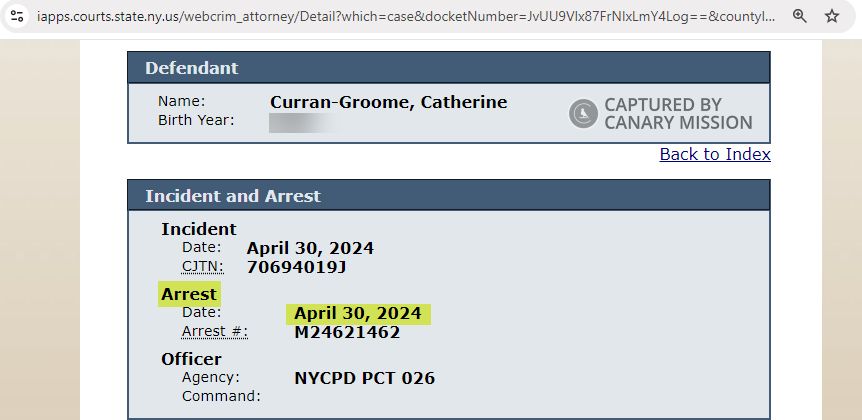Click the highlighted Arrest heading
The height and width of the screenshot is (420, 862).
189,294
